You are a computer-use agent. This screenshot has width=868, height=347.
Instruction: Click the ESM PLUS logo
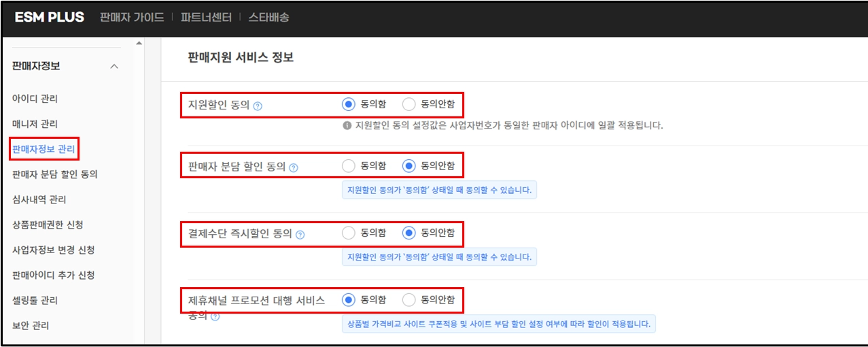coord(50,18)
